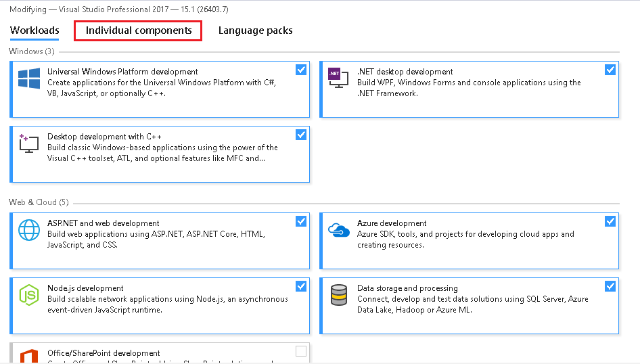Screen dimensions: 640x364
Task: Click the C++ desktop monitor icon
Action: pos(29,143)
